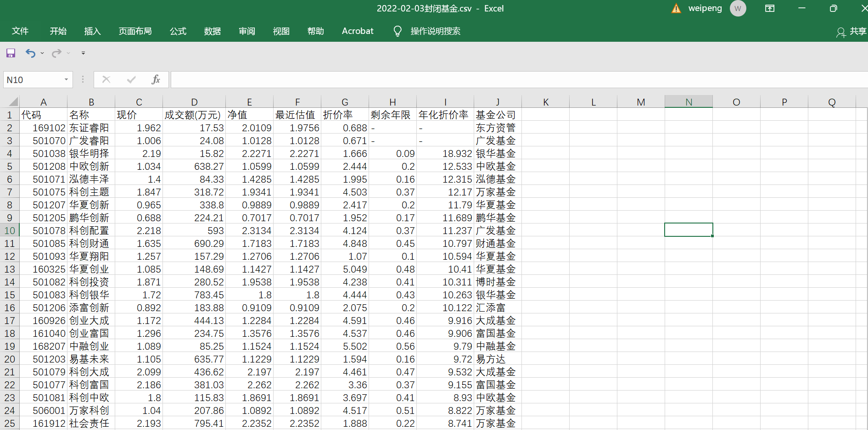Image resolution: width=868 pixels, height=430 pixels.
Task: Open the 页面布局 ribbon tab
Action: tap(135, 31)
